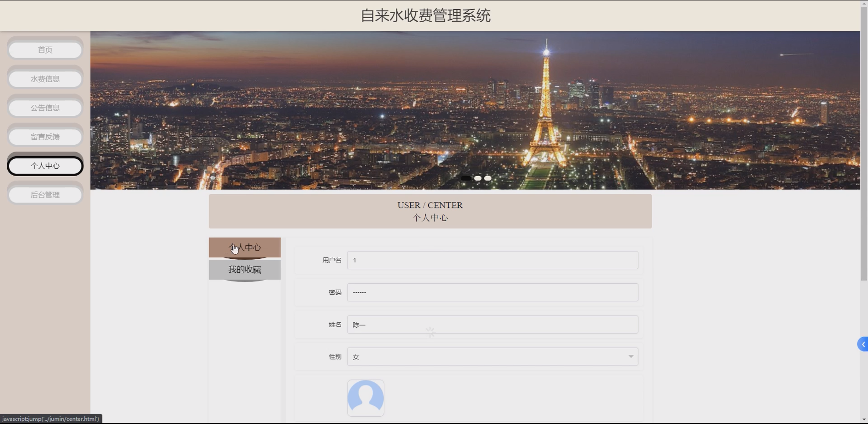This screenshot has height=424, width=868.
Task: Click the 自来水收费管理系统 page title
Action: coord(425,15)
